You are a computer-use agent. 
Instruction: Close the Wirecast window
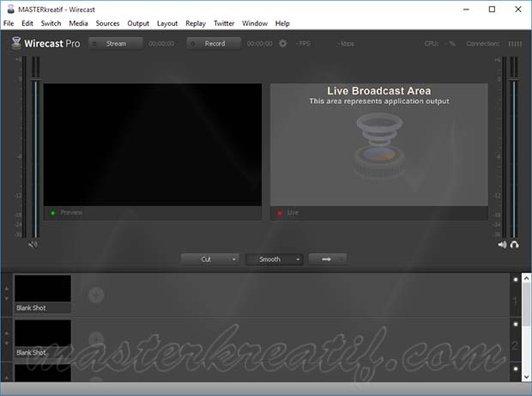pyautogui.click(x=518, y=9)
